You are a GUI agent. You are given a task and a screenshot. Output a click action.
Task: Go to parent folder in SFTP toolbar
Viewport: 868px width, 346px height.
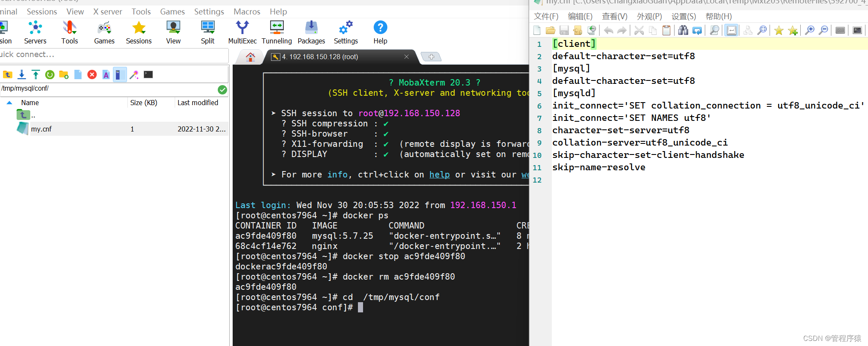tap(8, 75)
